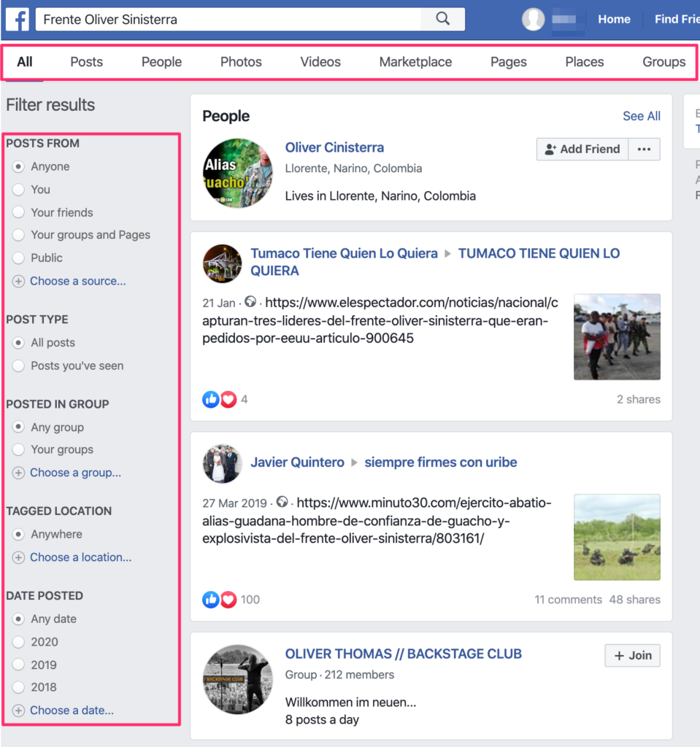Screen dimensions: 700x747
Task: Click the heart reaction icon on 27 Mar 2019 post
Action: pyautogui.click(x=228, y=600)
